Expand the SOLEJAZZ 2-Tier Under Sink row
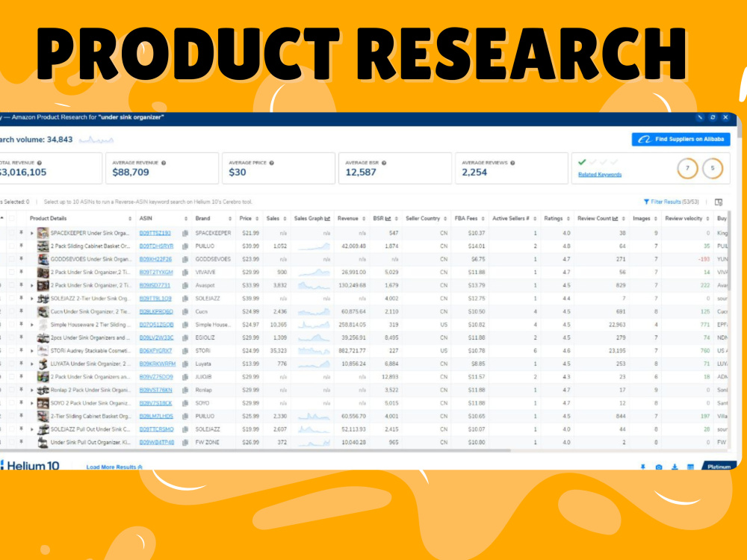 32,299
